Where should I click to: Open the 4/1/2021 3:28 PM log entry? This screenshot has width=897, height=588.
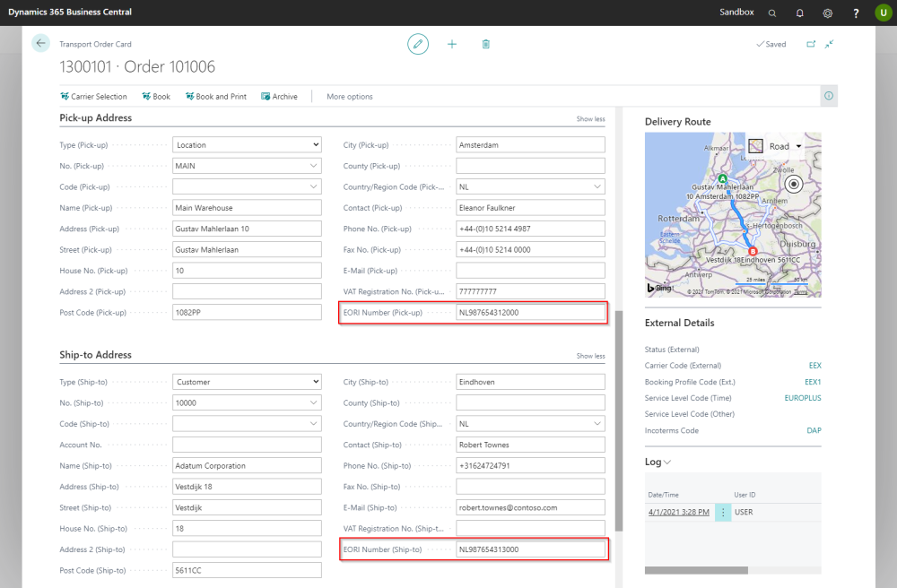678,512
